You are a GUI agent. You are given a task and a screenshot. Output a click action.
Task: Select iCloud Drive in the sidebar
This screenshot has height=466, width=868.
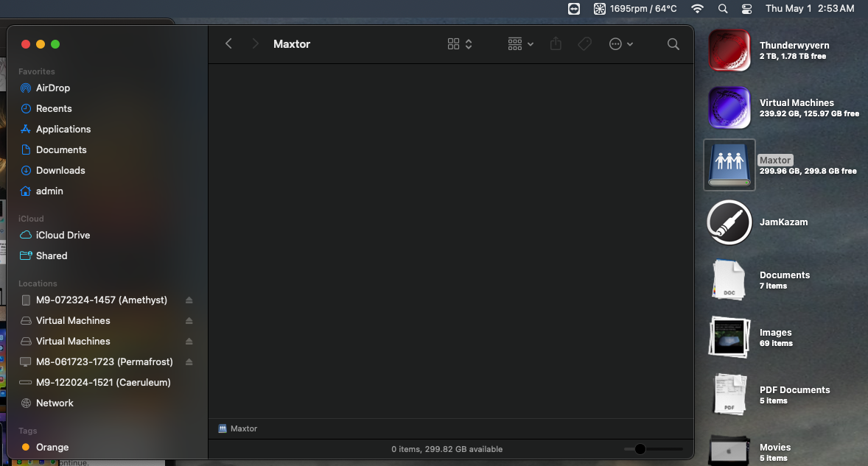click(x=63, y=235)
